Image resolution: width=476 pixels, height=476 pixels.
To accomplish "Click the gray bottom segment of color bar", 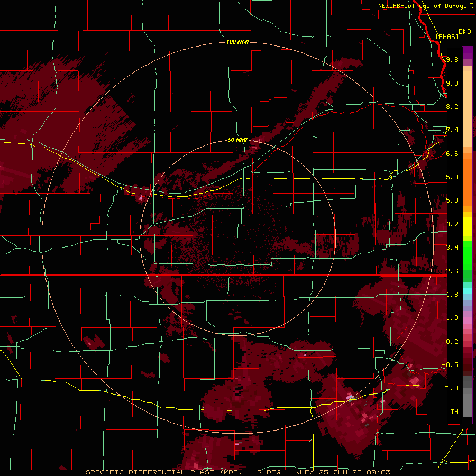I will click(x=467, y=407).
